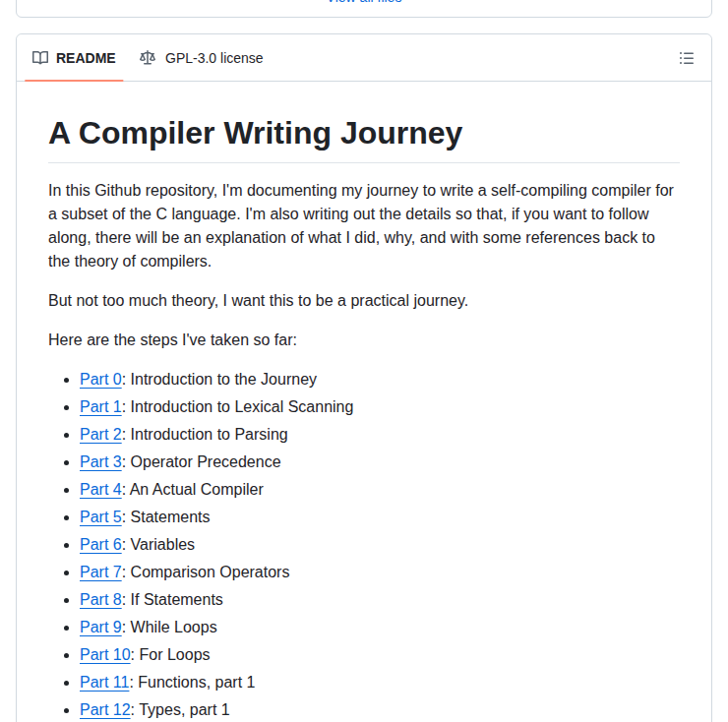Follow Part 7 Comparison Operators link
Image resolution: width=728 pixels, height=722 pixels.
click(100, 572)
